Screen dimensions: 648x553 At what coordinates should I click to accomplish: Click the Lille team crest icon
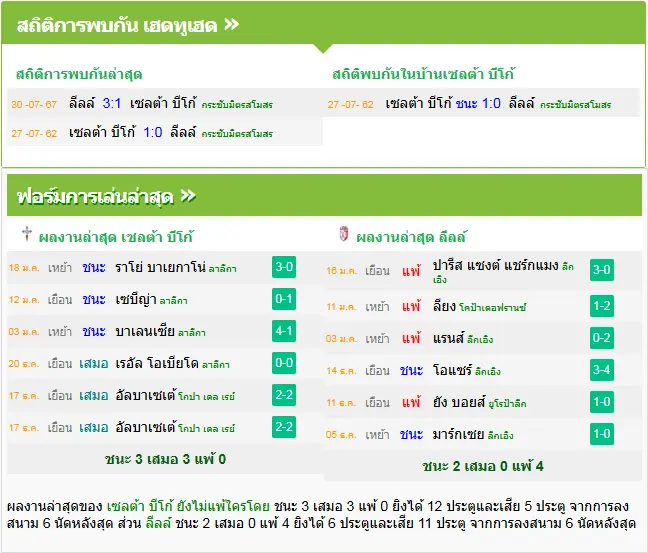(x=343, y=234)
